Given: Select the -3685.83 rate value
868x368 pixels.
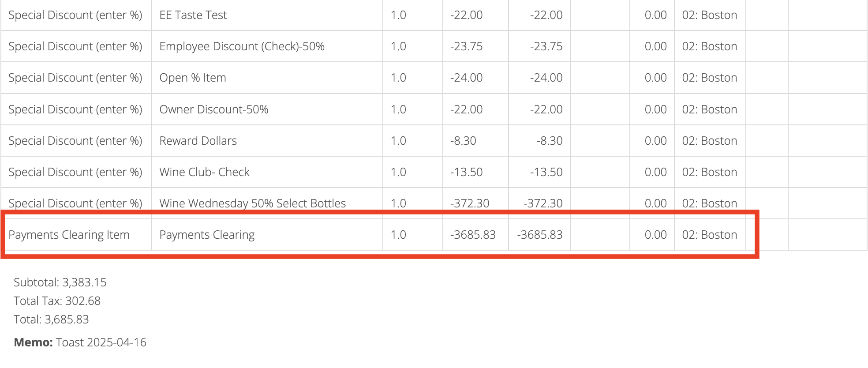Looking at the screenshot, I should pos(473,235).
